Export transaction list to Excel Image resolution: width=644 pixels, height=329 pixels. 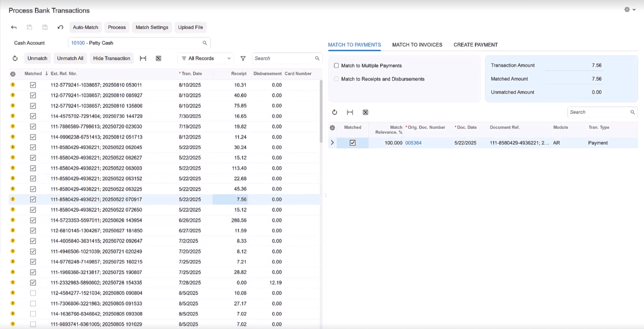point(158,58)
